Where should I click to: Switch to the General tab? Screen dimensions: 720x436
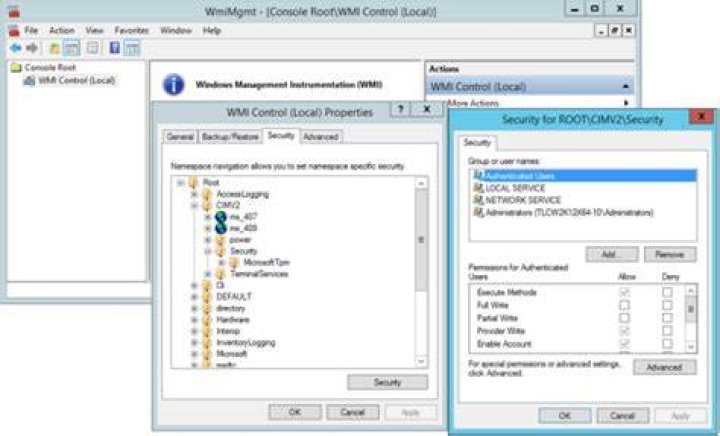(180, 137)
